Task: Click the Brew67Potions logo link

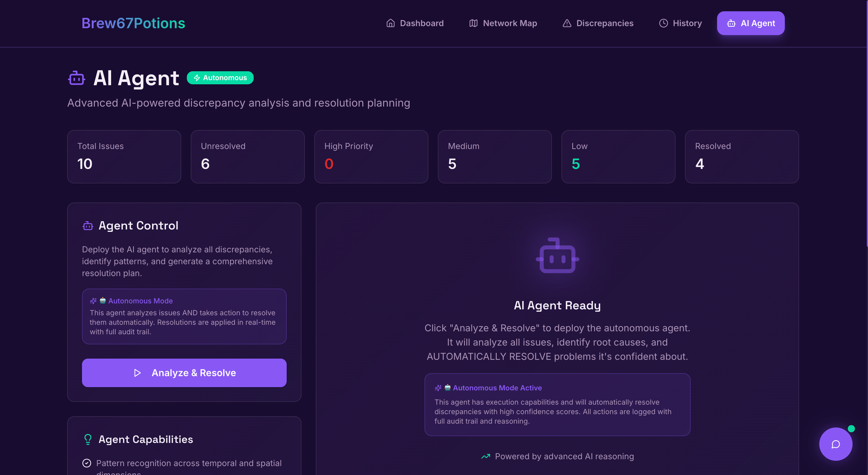Action: tap(133, 23)
